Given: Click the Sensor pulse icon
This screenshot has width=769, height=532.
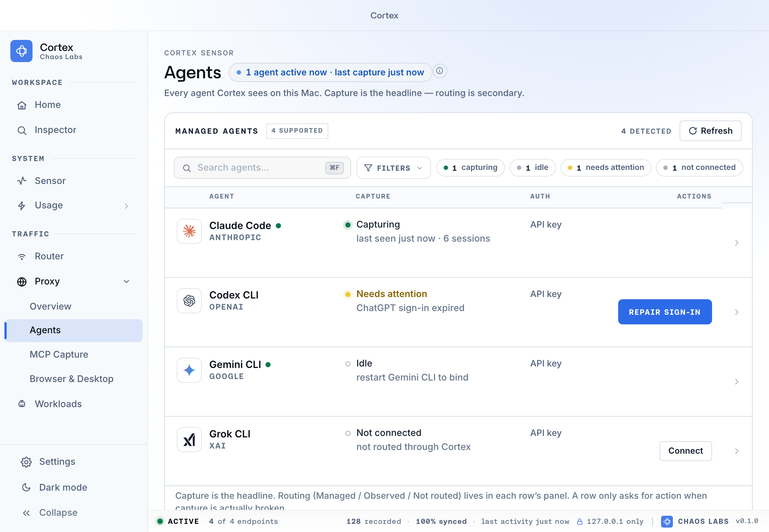Looking at the screenshot, I should tap(22, 181).
